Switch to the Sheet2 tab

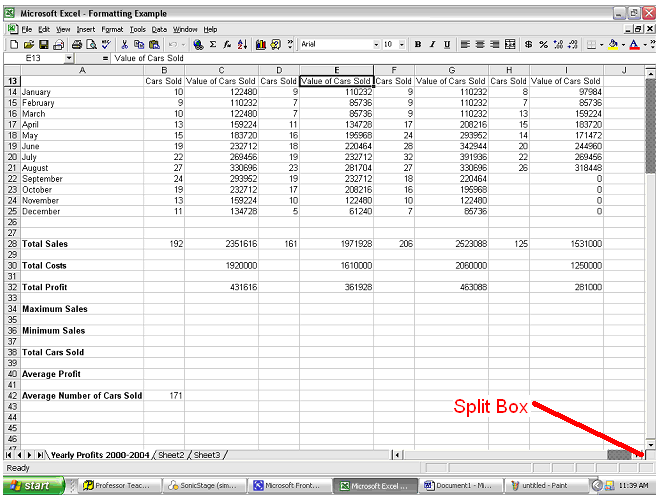(x=171, y=455)
